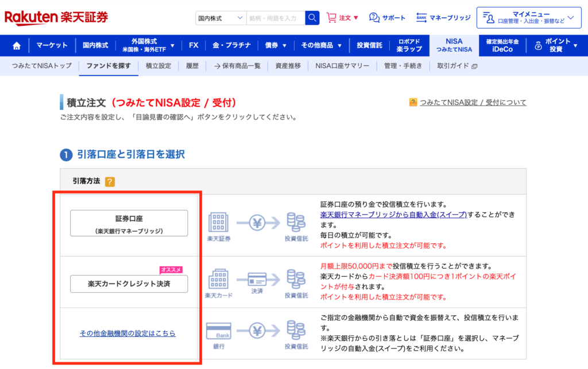Screen dimensions: 588x369
Task: Click the yen arrow icon in the 証券口座 row
Action: click(258, 223)
